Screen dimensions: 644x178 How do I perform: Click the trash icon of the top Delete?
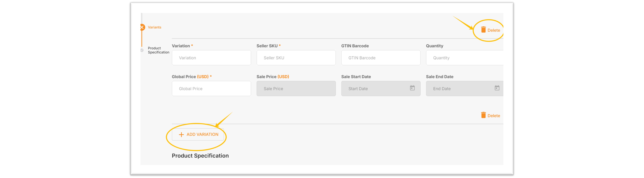coord(483,30)
